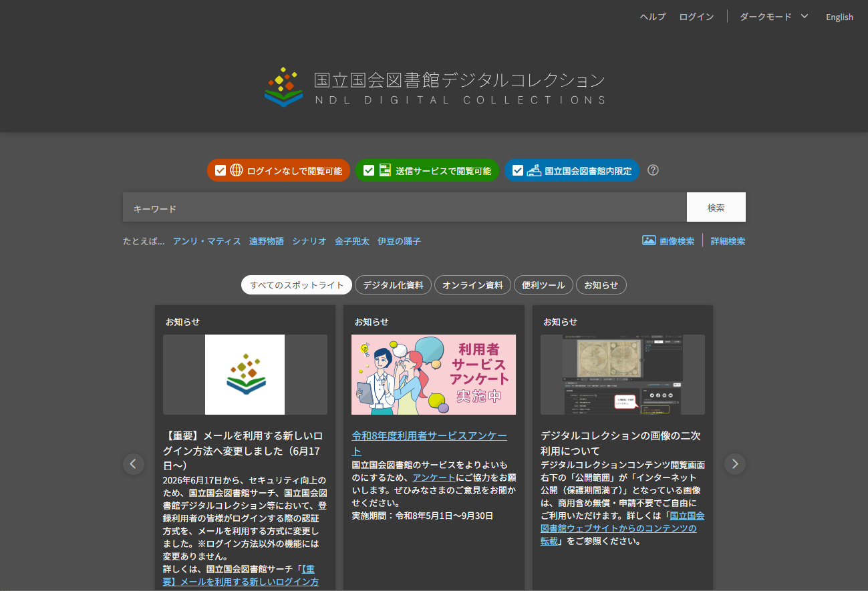Open 詳細検索 link
This screenshot has height=591, width=868.
coord(728,241)
